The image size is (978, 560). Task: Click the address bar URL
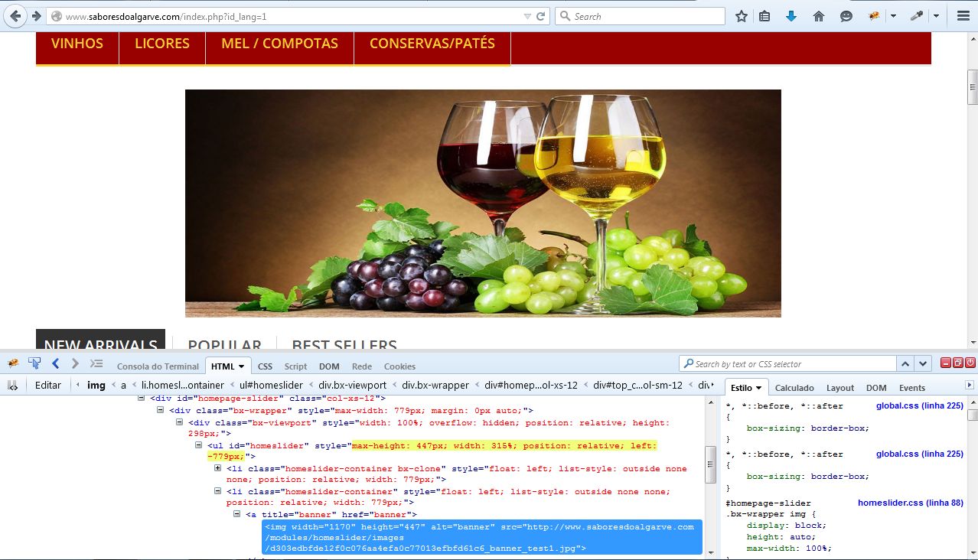[166, 16]
